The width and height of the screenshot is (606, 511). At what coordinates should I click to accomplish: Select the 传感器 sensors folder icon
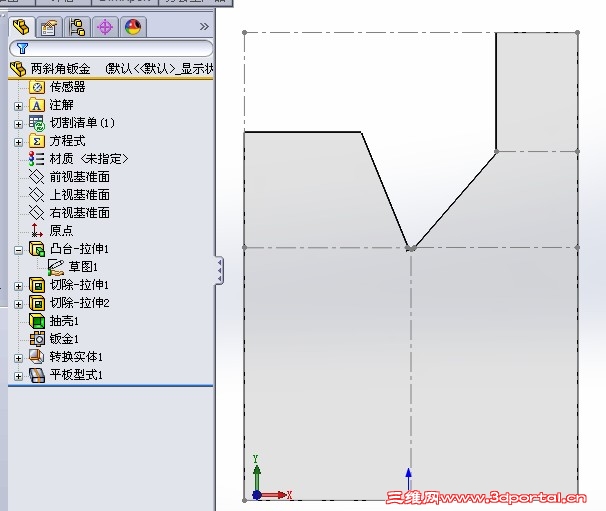37,87
